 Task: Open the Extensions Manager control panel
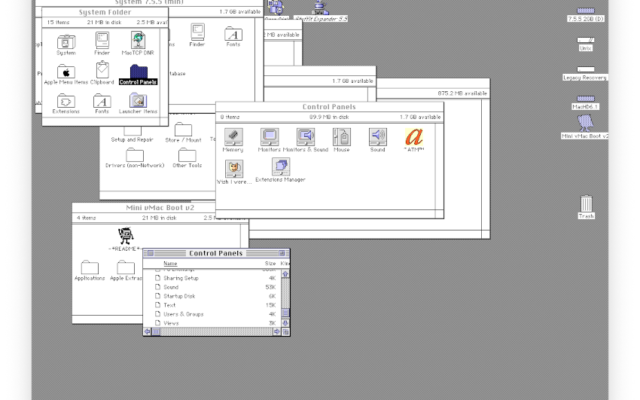(281, 167)
